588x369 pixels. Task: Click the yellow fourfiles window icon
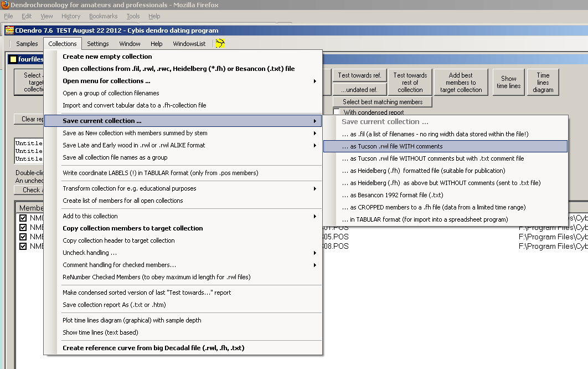tap(13, 59)
